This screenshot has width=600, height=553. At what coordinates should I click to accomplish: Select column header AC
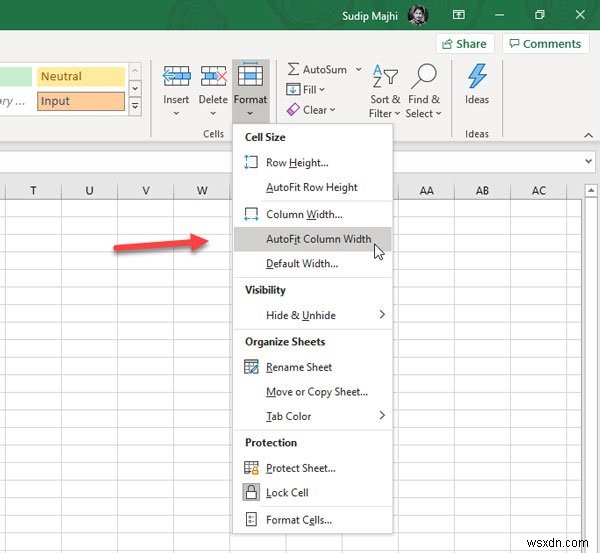(538, 190)
